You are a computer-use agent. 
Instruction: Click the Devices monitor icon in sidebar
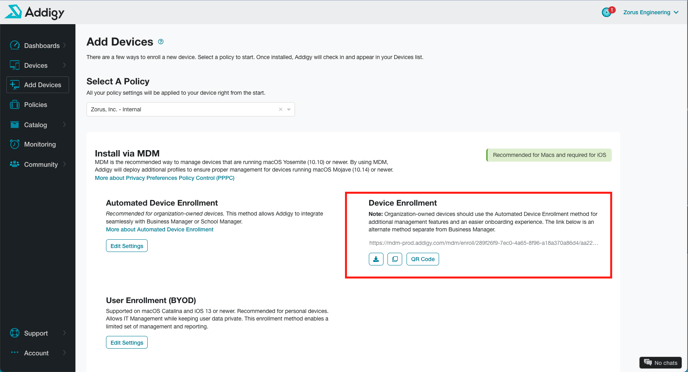14,65
